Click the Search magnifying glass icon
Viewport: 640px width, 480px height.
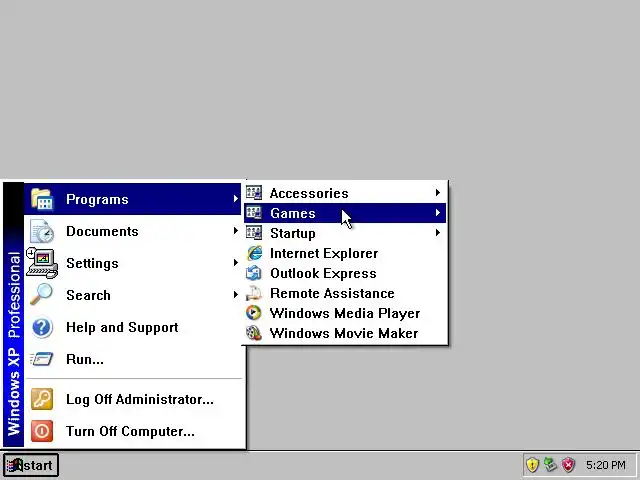pyautogui.click(x=41, y=295)
